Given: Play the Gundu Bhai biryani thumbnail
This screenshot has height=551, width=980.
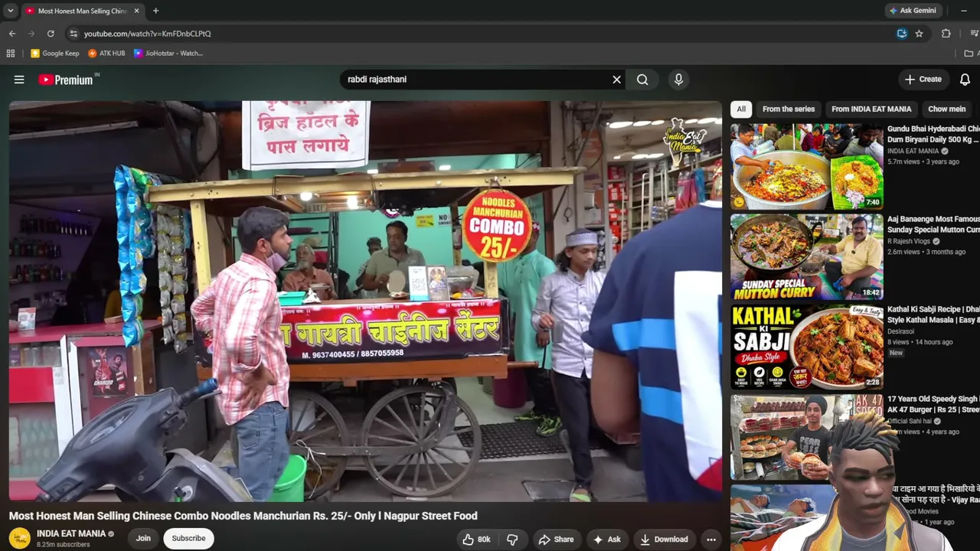Looking at the screenshot, I should tap(807, 167).
